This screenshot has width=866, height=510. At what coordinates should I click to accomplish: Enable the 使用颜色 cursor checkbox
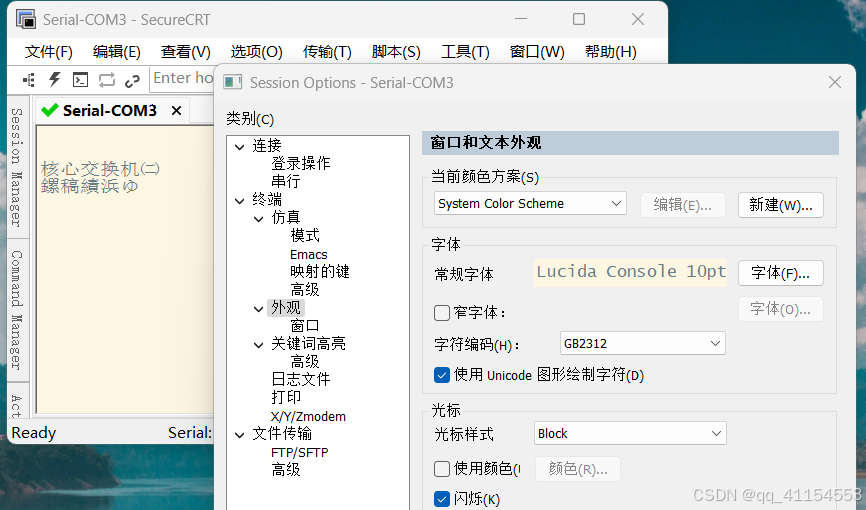coord(442,469)
